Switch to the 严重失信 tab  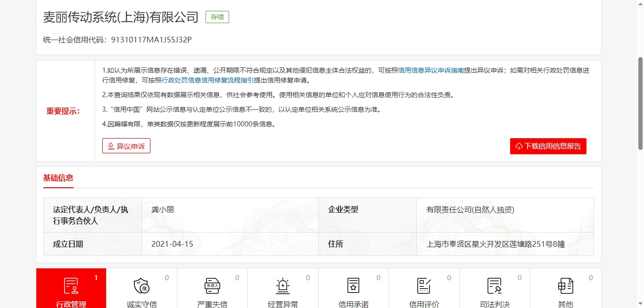pyautogui.click(x=212, y=288)
